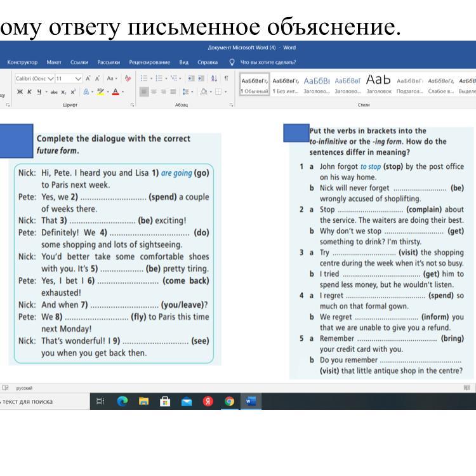476x476 pixels.
Task: Increase paragraph indent
Action: [201, 78]
